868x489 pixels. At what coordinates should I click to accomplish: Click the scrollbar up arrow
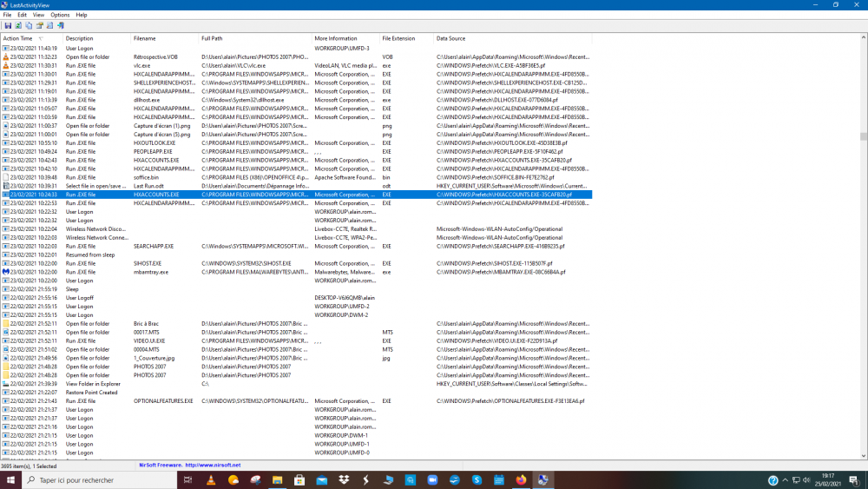point(863,37)
